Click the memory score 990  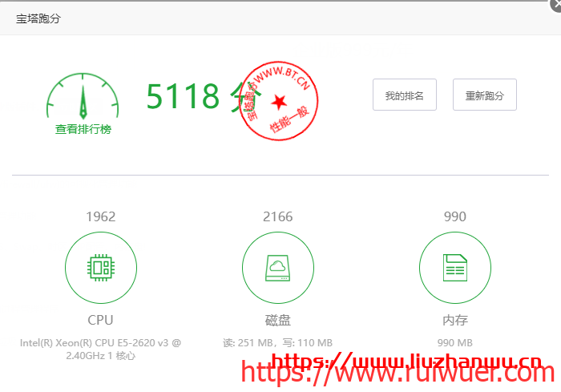pos(454,216)
